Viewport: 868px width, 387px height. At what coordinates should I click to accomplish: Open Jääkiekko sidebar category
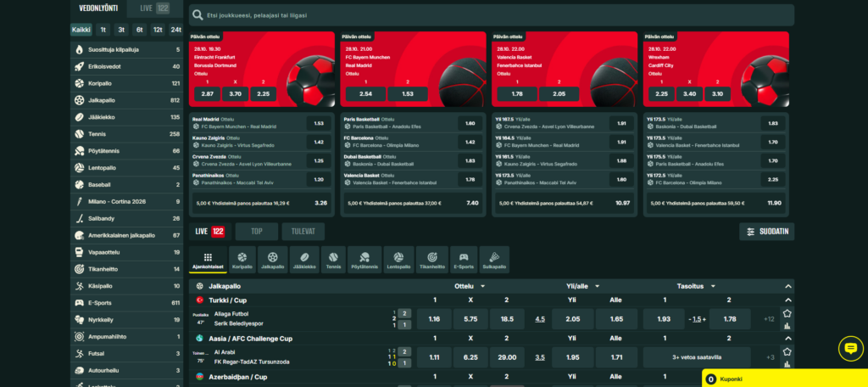point(127,117)
